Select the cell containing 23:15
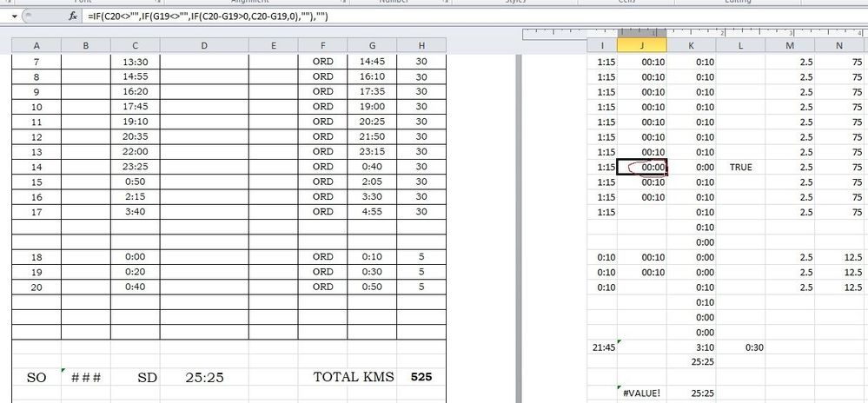868x403 pixels. tap(372, 151)
